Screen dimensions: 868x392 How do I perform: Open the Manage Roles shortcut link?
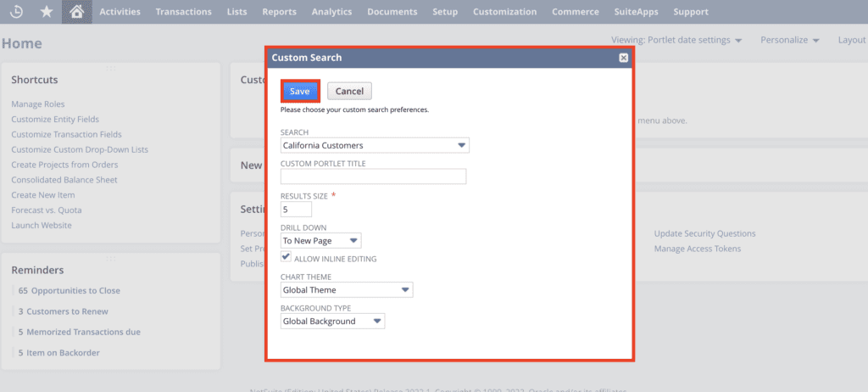pyautogui.click(x=37, y=104)
